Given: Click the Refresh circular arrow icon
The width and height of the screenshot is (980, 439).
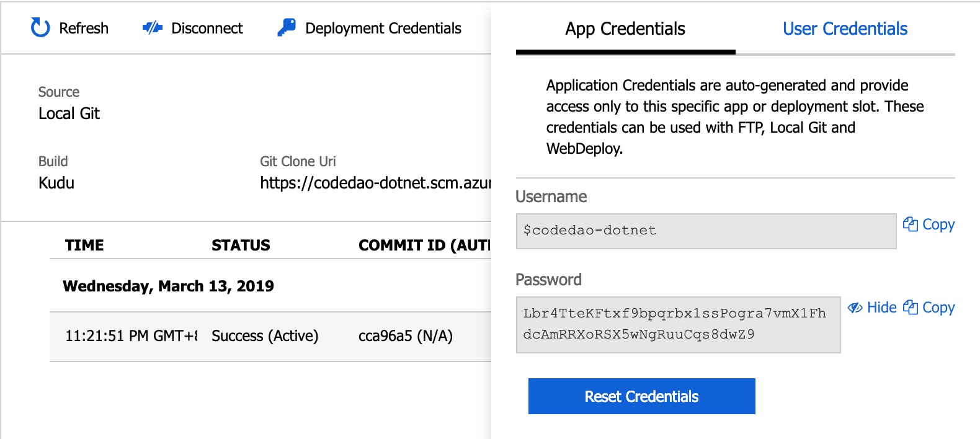Looking at the screenshot, I should tap(40, 28).
